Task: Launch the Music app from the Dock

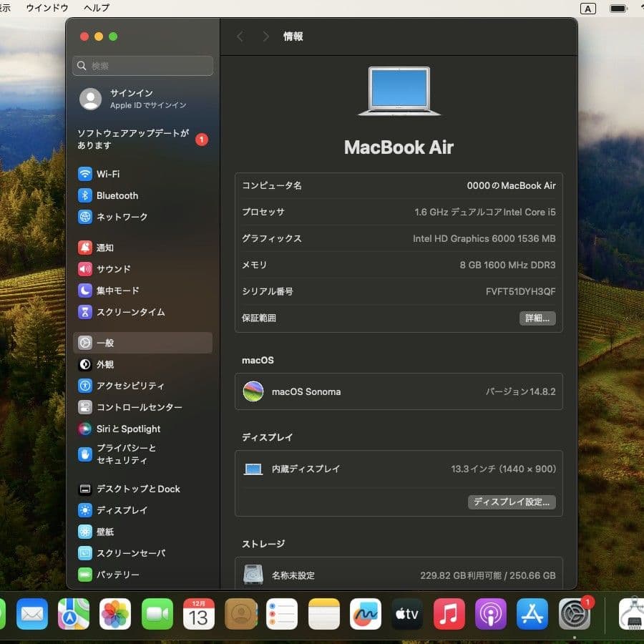Action: pos(449,614)
